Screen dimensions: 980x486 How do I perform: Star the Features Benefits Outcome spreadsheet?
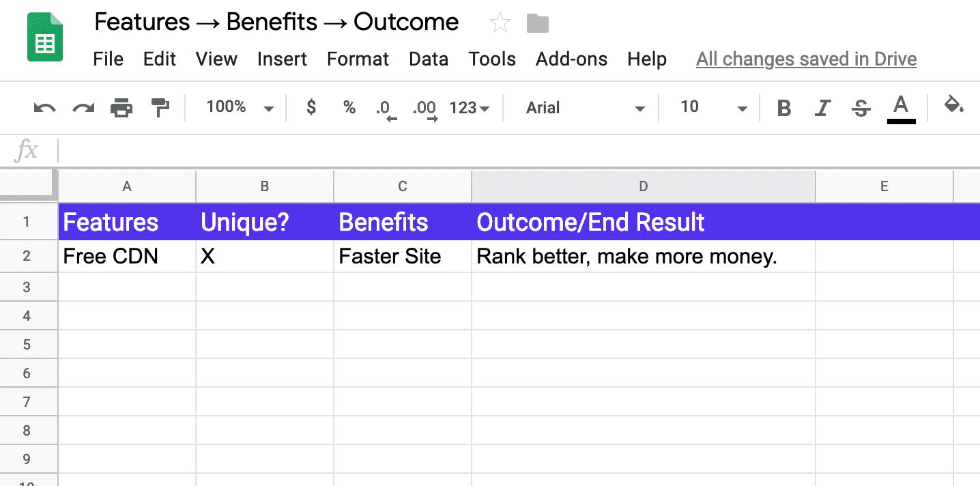[x=500, y=23]
